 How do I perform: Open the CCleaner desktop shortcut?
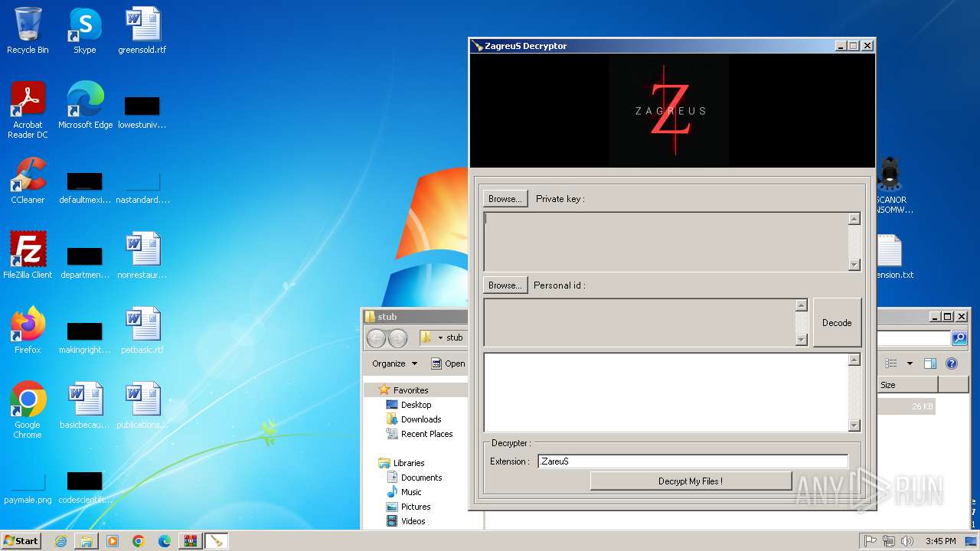click(x=28, y=181)
